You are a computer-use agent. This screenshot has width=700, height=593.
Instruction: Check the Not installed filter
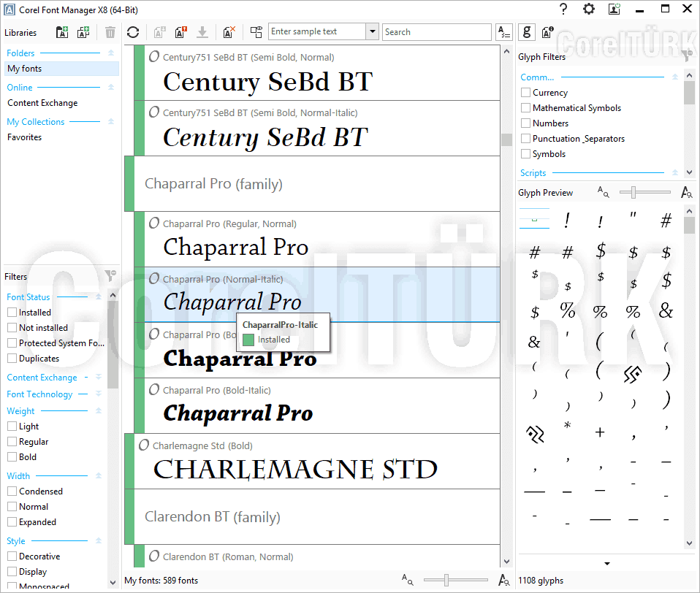12,327
